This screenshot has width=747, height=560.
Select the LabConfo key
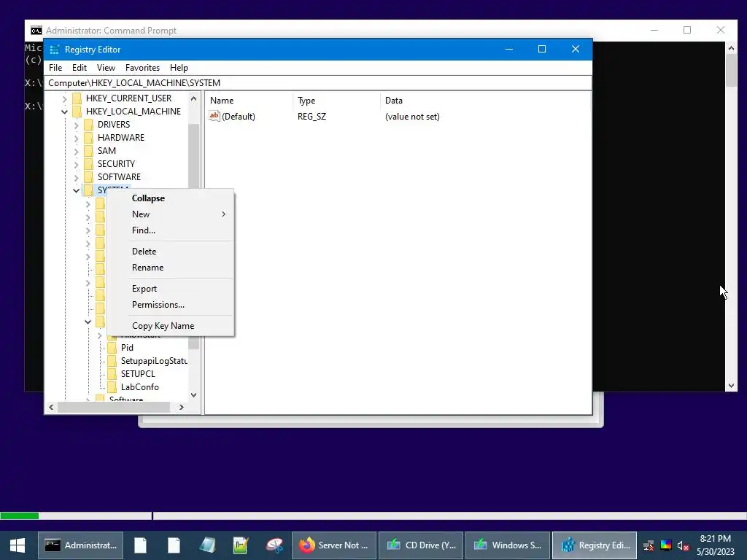(x=139, y=387)
